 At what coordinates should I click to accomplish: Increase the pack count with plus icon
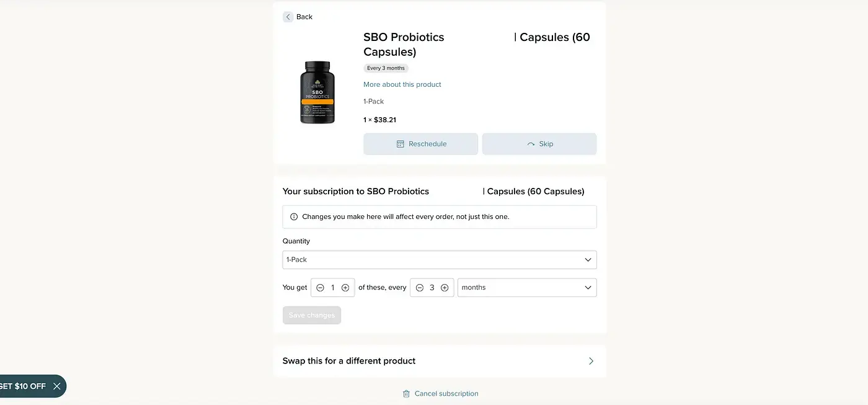[x=345, y=288]
